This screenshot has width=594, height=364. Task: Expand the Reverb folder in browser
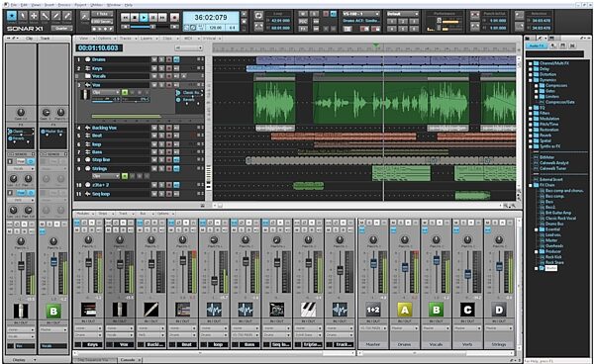(531, 136)
